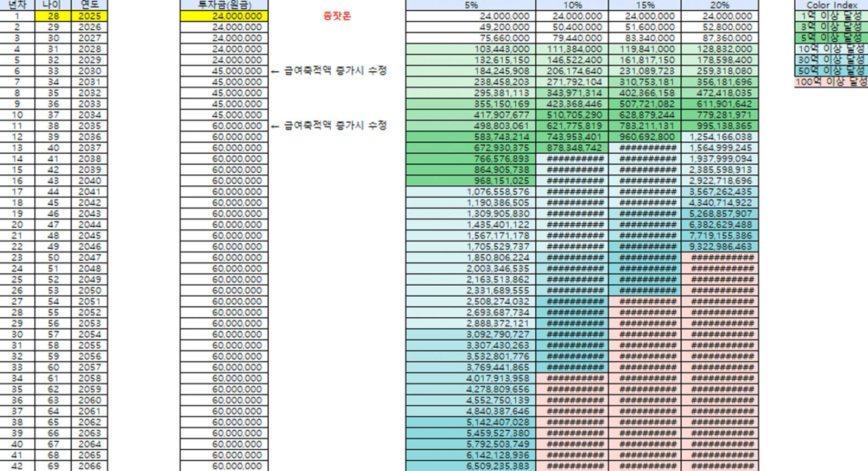Click the value 49,200,000 in the 5% column
This screenshot has height=471, width=868.
[471, 27]
